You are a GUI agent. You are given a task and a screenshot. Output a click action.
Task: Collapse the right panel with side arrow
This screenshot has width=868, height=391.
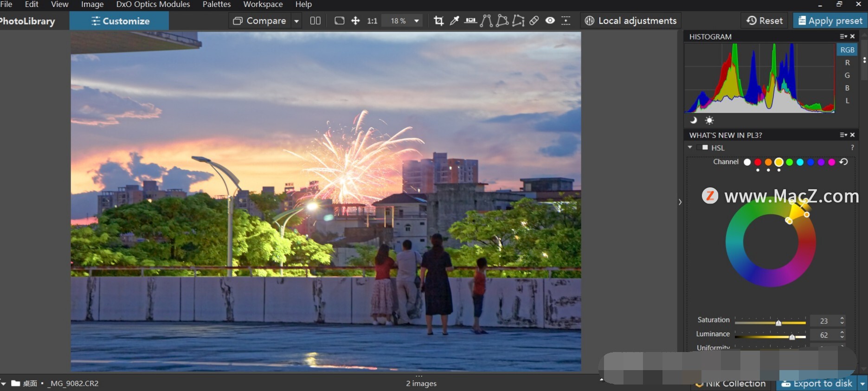(x=680, y=202)
